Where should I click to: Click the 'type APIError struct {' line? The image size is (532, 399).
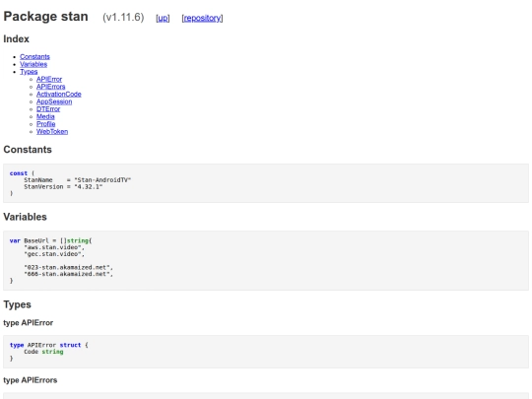coord(49,345)
